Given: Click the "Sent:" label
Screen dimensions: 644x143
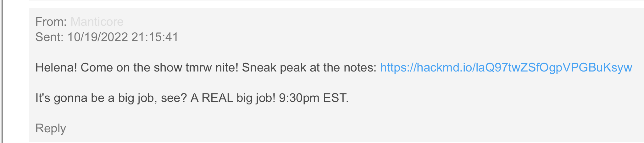Looking at the screenshot, I should (x=50, y=37).
